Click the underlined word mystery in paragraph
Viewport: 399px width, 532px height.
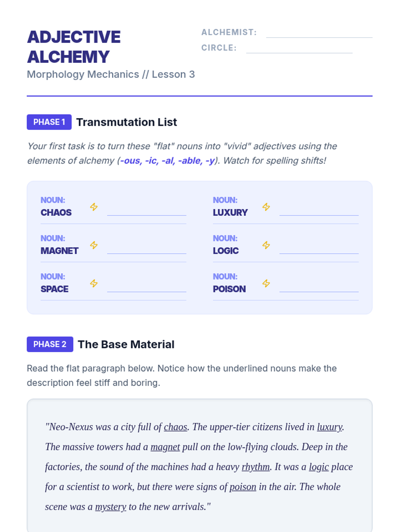111,507
